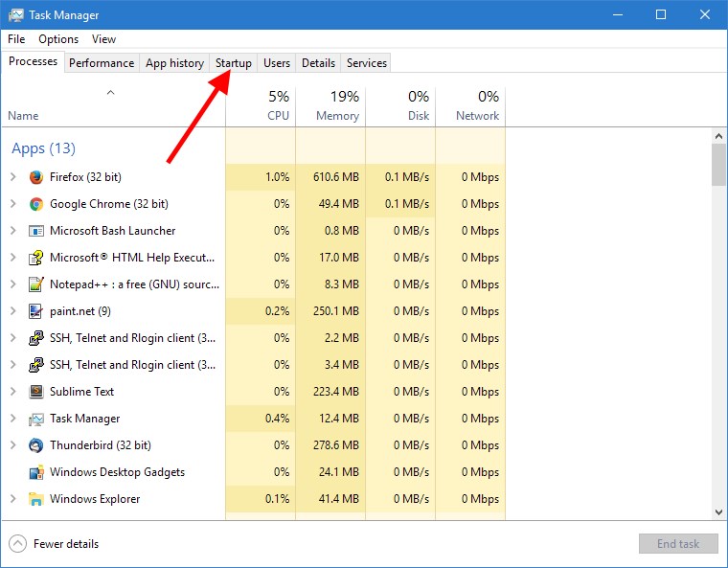Click the Firefox app icon
The image size is (728, 568).
coord(36,177)
